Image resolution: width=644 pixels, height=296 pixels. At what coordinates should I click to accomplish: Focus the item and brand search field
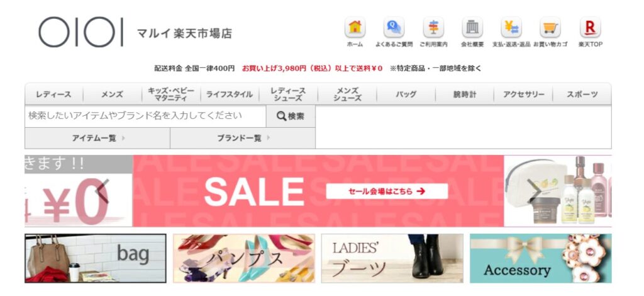(145, 117)
